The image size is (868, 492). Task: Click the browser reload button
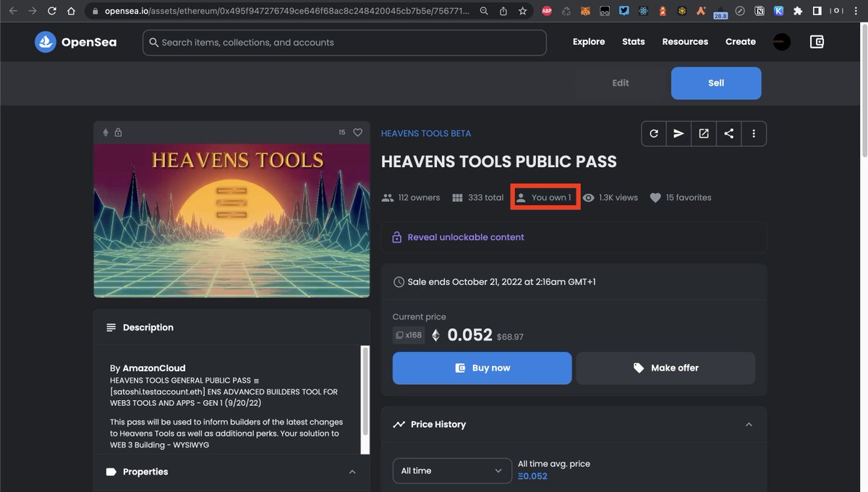pos(52,12)
